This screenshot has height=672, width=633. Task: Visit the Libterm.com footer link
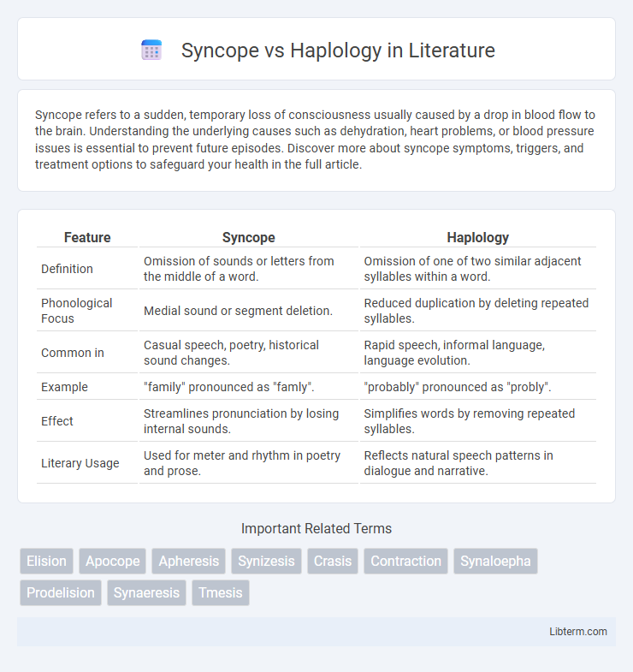coord(578,631)
